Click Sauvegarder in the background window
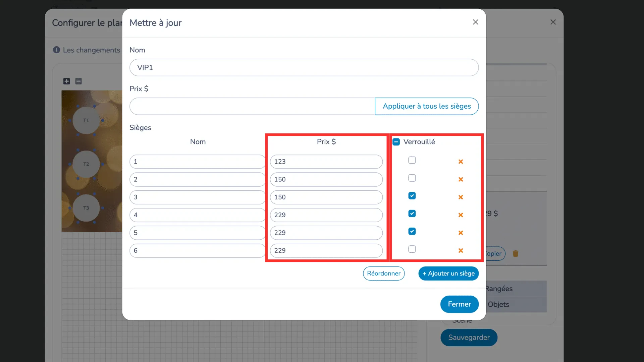The width and height of the screenshot is (644, 362). [469, 338]
